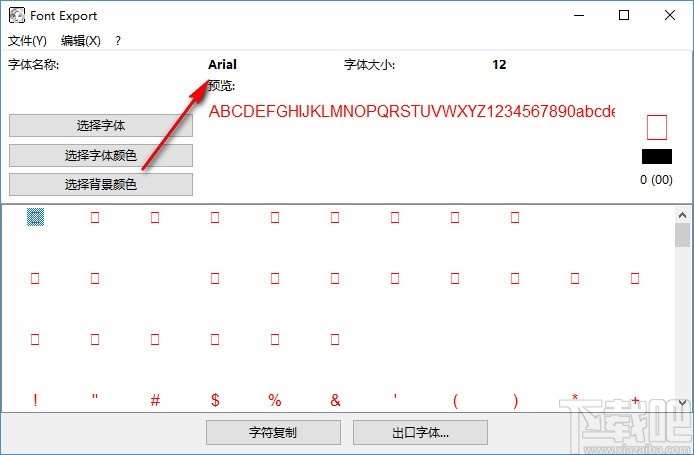This screenshot has width=694, height=455.
Task: Click the white character preview box
Action: tap(657, 127)
